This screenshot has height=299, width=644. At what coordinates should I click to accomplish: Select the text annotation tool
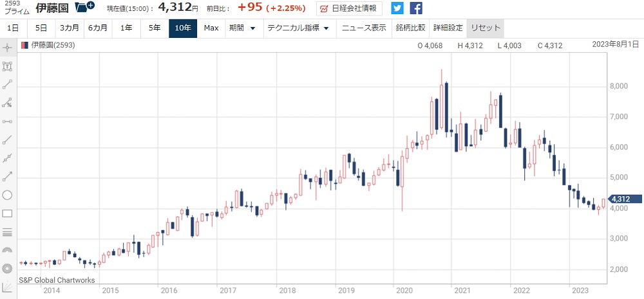click(x=7, y=66)
